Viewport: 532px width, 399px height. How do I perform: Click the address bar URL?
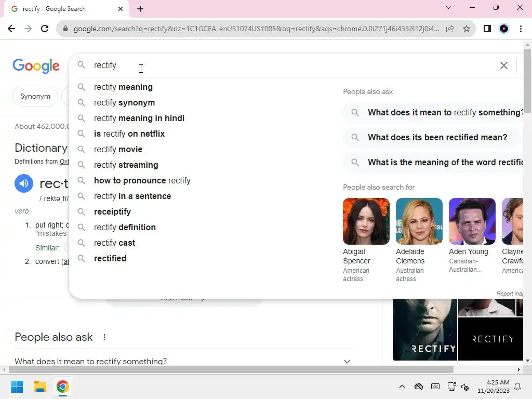(x=256, y=29)
